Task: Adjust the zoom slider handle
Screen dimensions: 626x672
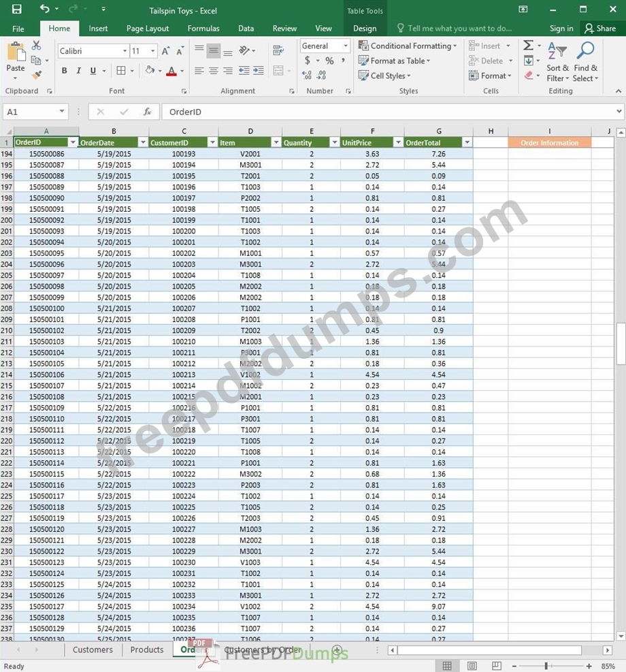Action: pyautogui.click(x=546, y=666)
